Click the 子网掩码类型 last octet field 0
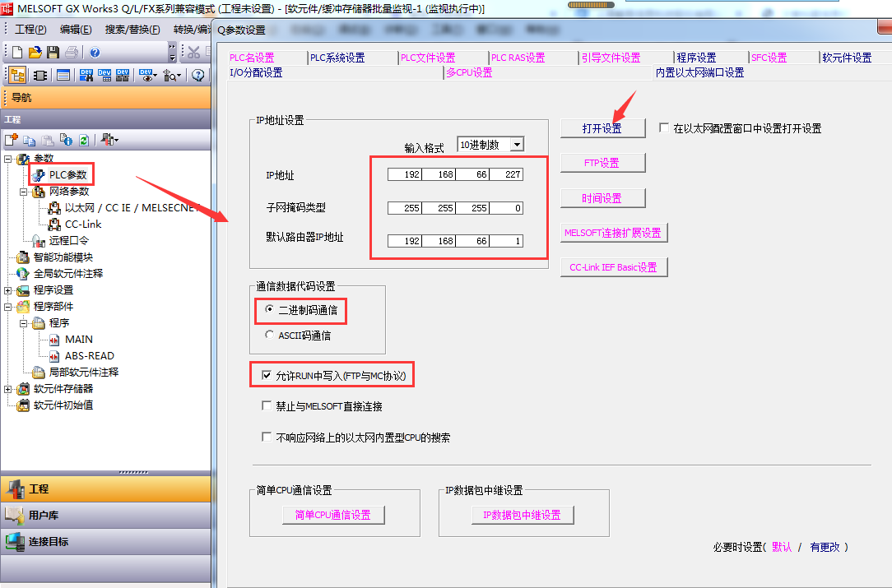The height and width of the screenshot is (588, 892). (506, 207)
